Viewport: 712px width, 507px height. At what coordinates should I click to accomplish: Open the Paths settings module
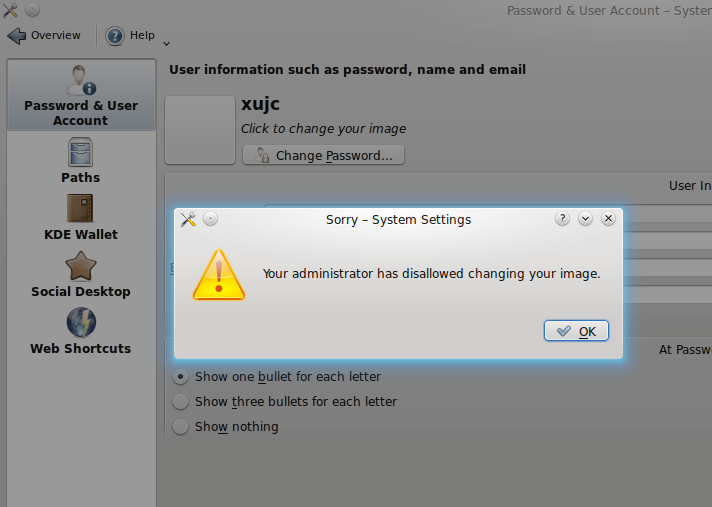coord(81,160)
